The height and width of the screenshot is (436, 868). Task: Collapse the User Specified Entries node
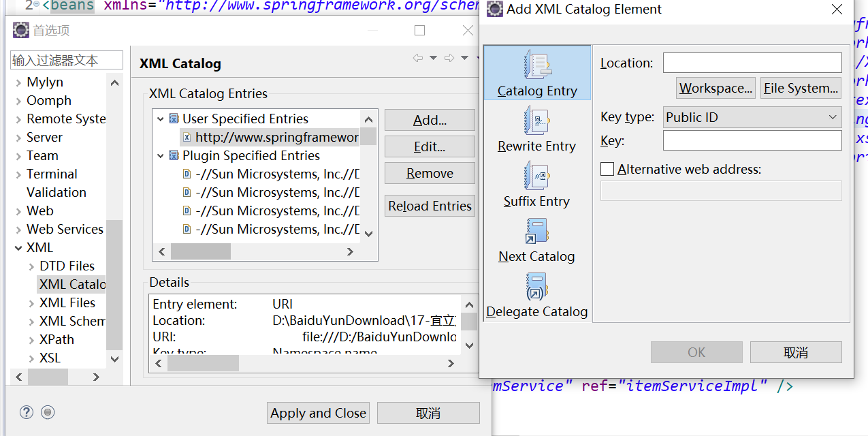(161, 119)
